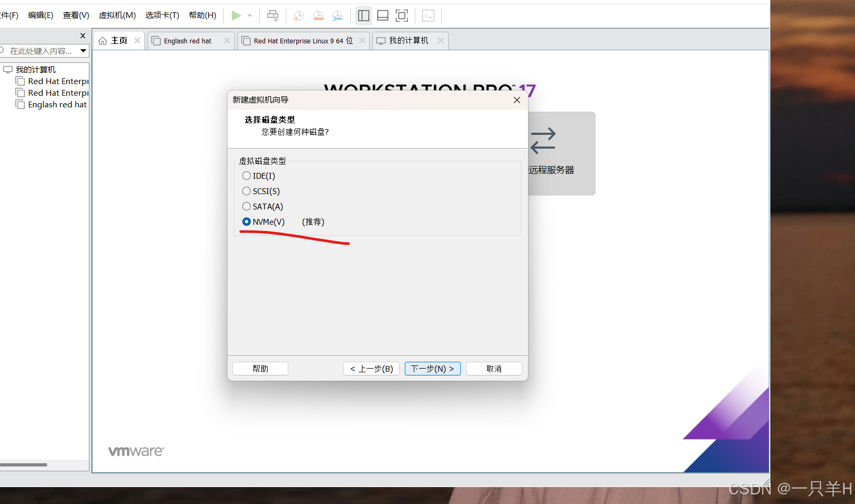Click the take snapshot clock icon

299,16
